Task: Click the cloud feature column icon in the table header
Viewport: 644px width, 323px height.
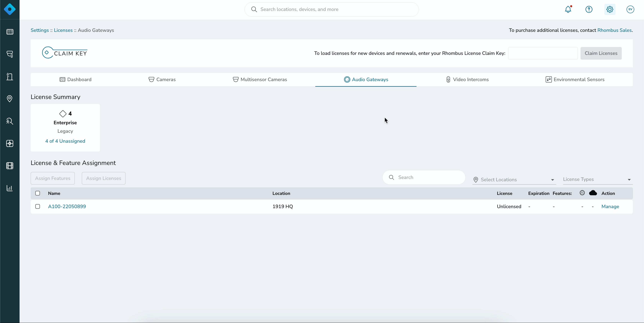Action: click(x=593, y=193)
